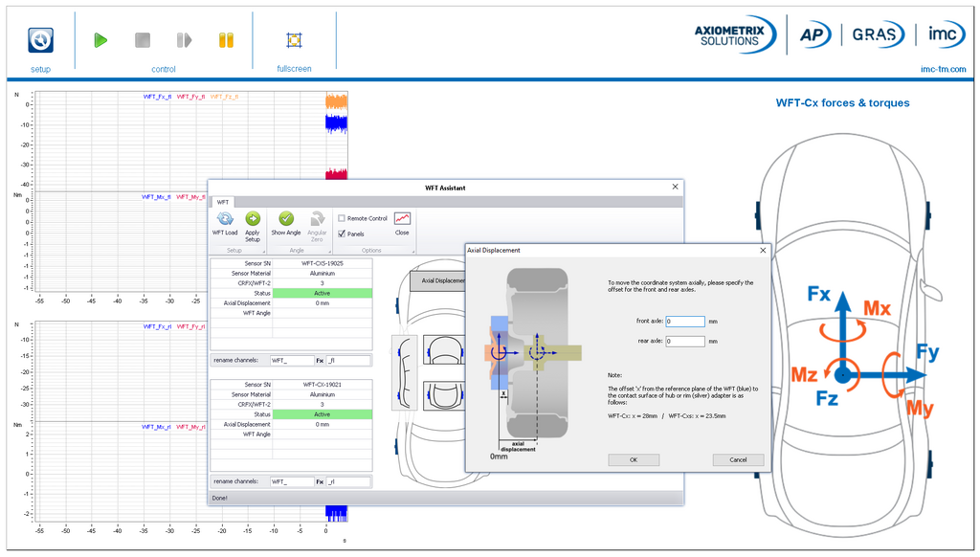The height and width of the screenshot is (557, 980).
Task: Click the WFT_Mx_rl legend label
Action: tap(156, 427)
